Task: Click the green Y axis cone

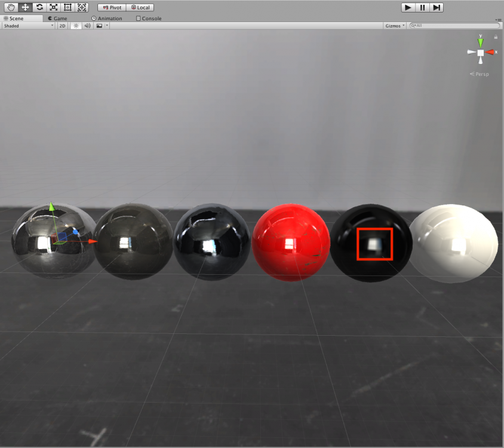Action: coord(480,42)
